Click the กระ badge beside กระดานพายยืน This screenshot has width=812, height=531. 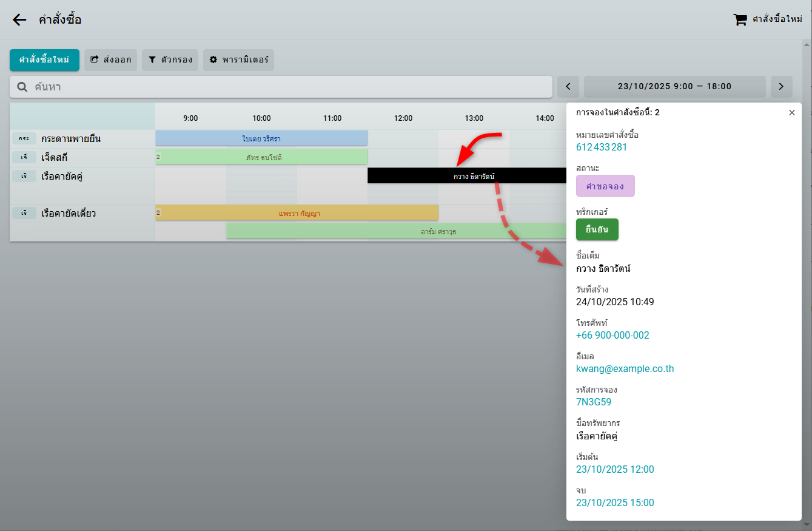24,138
